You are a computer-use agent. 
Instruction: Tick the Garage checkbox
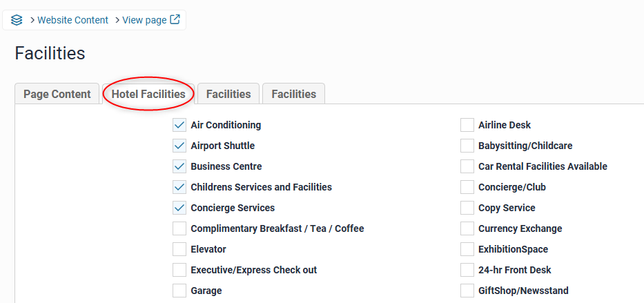[179, 291]
